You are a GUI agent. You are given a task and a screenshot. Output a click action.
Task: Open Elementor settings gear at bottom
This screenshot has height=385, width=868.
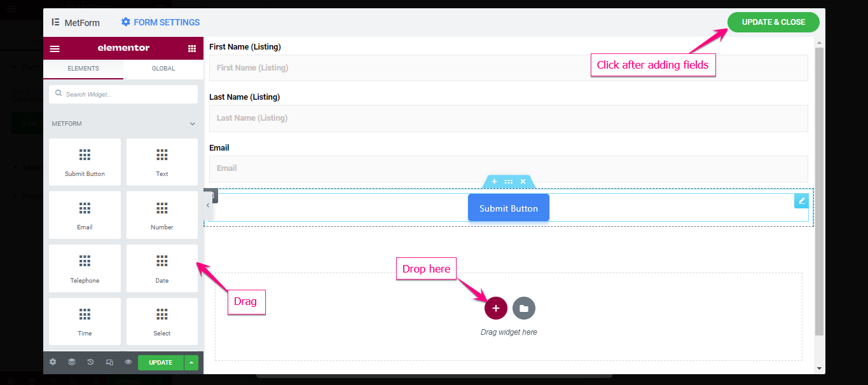(x=53, y=362)
